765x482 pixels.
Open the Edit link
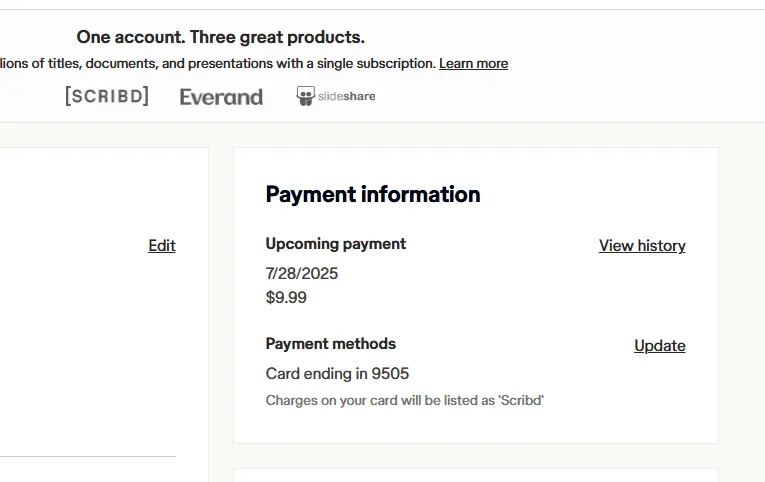tap(162, 245)
